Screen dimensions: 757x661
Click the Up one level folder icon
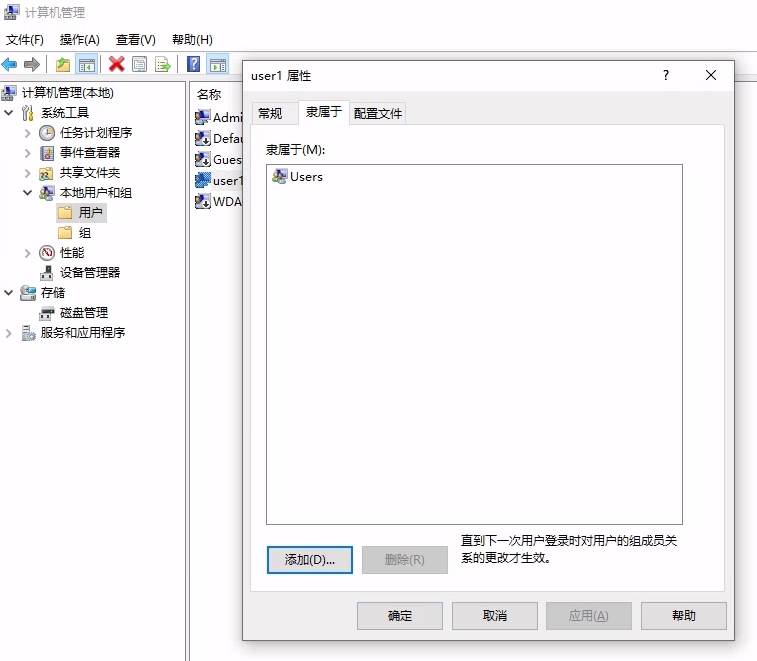pyautogui.click(x=63, y=65)
